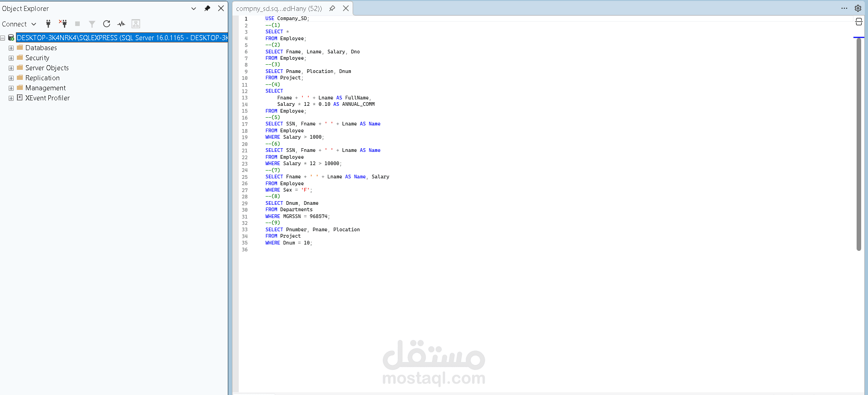Select the Databases folder label
Screen dimensions: 868x395
(41, 48)
